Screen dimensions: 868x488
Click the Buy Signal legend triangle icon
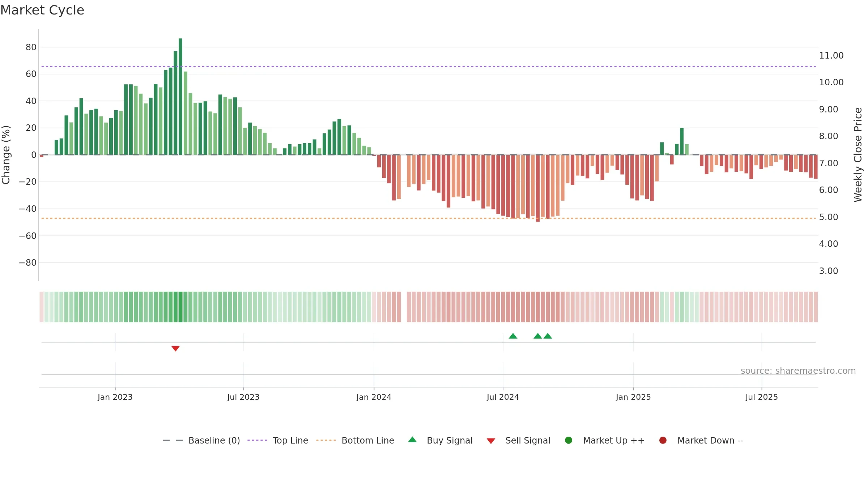(x=412, y=440)
